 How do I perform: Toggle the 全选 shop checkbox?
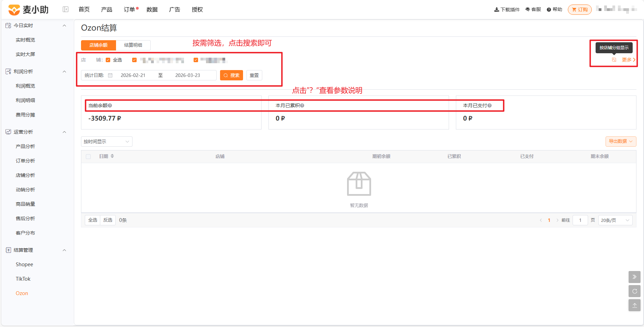click(108, 60)
